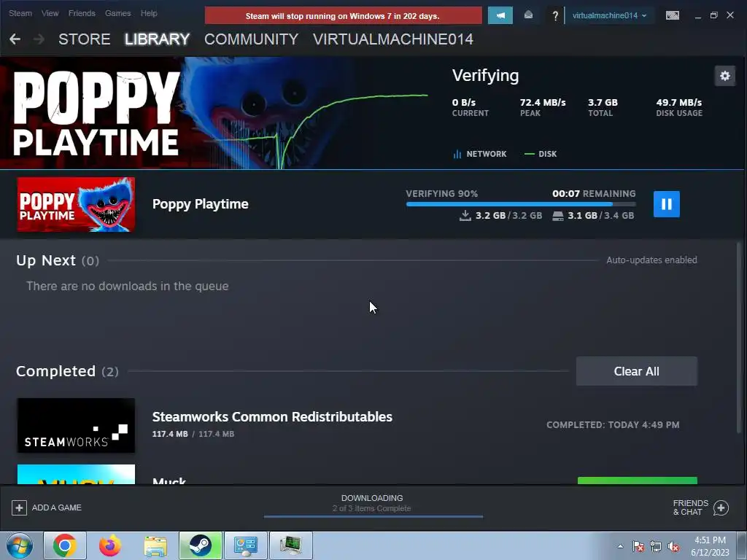Switch to the LIBRARY tab
The width and height of the screenshot is (747, 560).
(x=158, y=39)
